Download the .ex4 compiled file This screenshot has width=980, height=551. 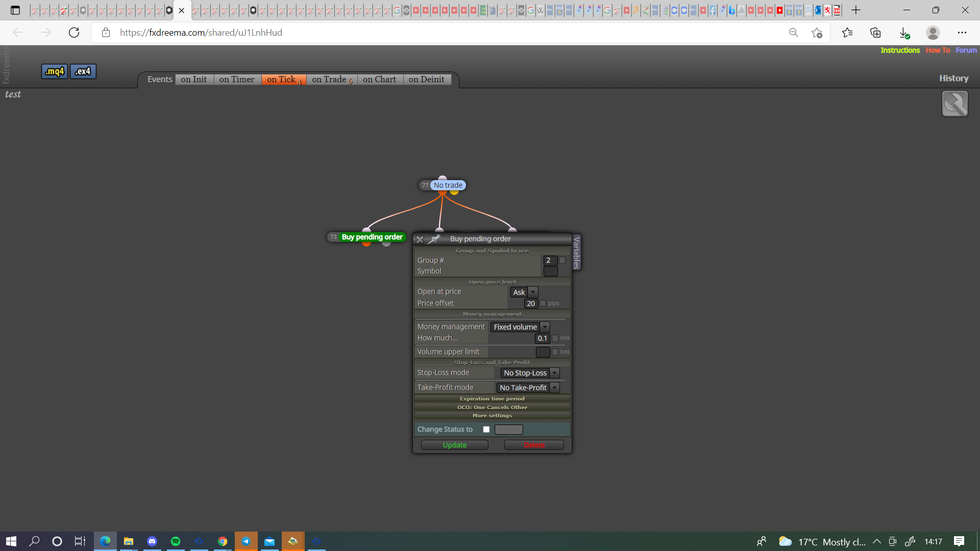(x=83, y=71)
